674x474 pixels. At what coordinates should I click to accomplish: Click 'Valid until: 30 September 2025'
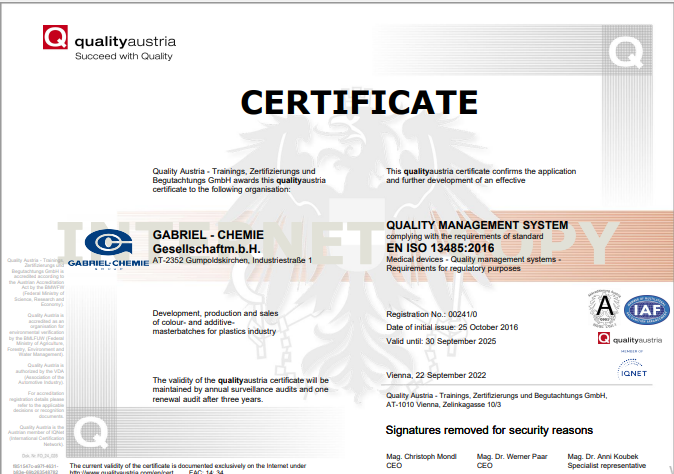click(441, 341)
